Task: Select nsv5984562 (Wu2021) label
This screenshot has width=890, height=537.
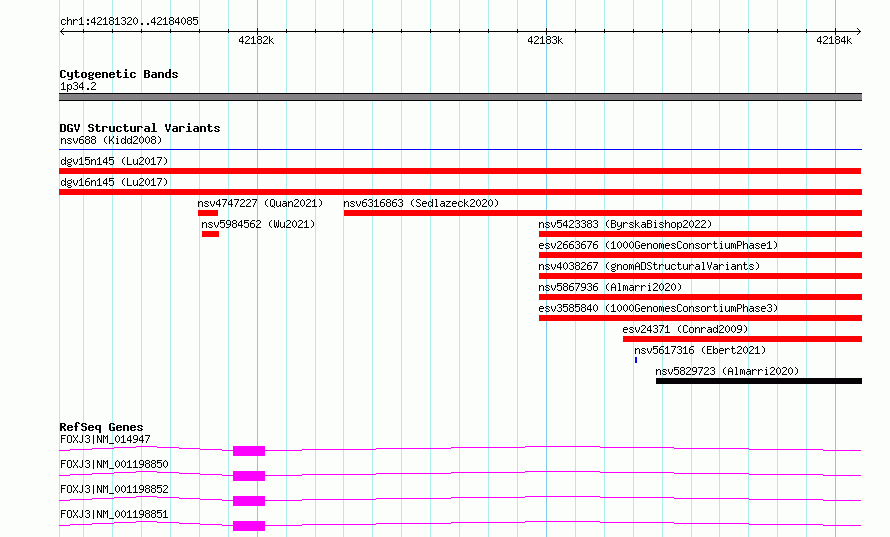Action: pos(258,224)
